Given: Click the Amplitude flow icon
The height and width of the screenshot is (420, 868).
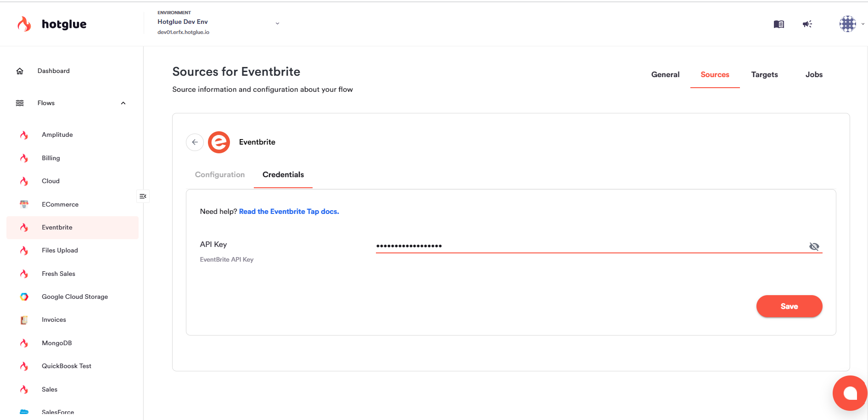Looking at the screenshot, I should point(24,135).
